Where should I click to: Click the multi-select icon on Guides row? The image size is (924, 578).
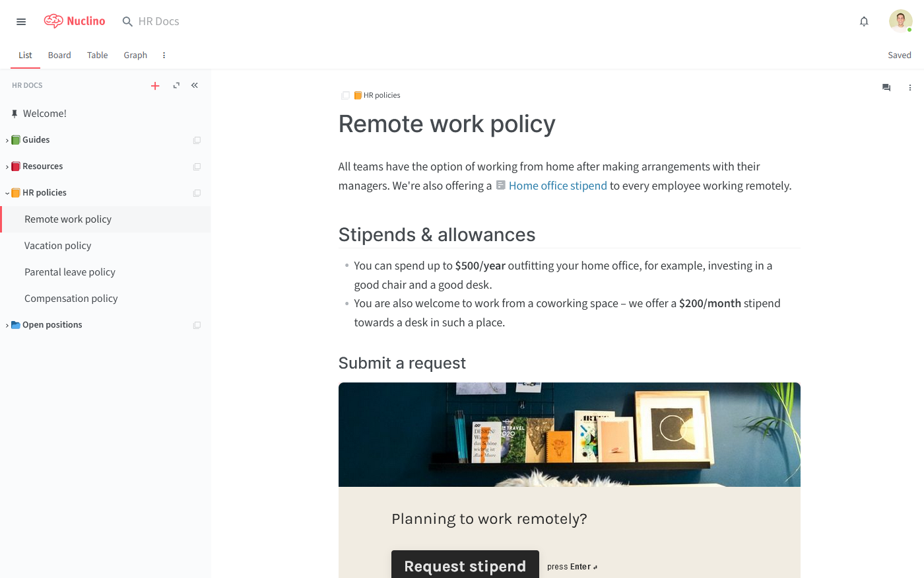coord(197,140)
